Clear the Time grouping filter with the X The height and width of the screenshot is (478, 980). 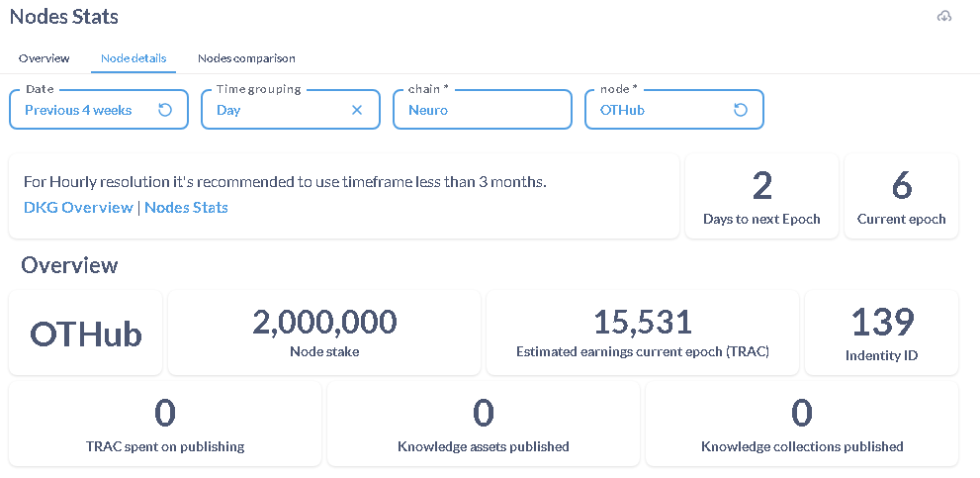[x=357, y=110]
